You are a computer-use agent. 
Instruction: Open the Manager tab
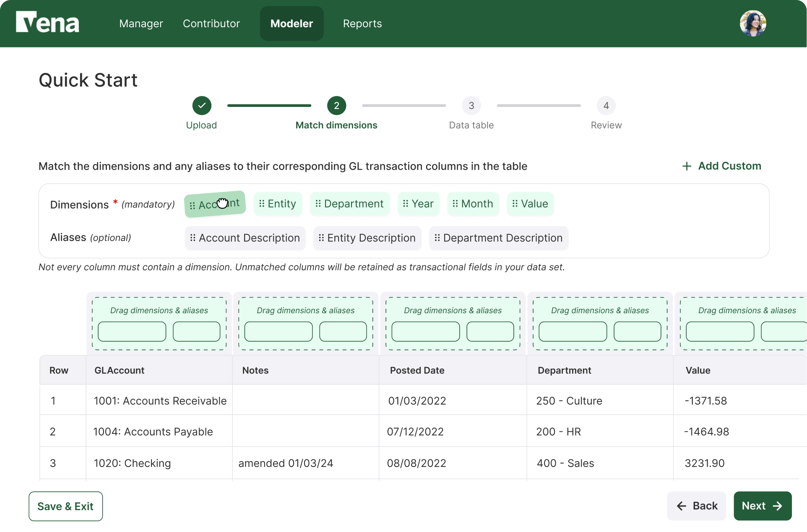pyautogui.click(x=141, y=23)
